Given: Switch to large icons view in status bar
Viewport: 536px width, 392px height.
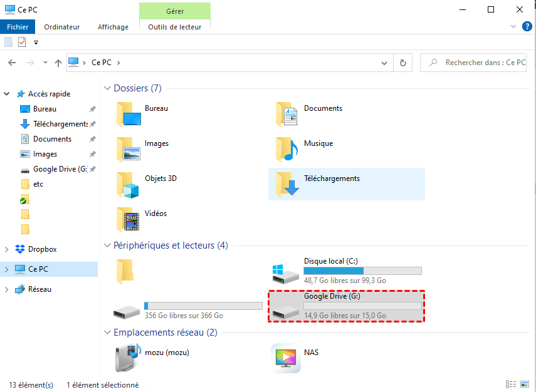Looking at the screenshot, I should pyautogui.click(x=525, y=384).
